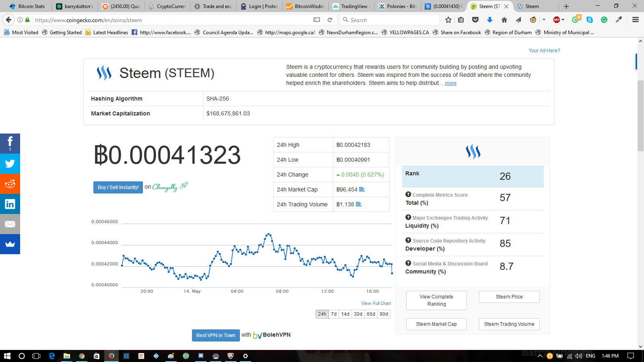Activate the eyedropper color picker icon
The height and width of the screenshot is (362, 644).
(x=619, y=20)
